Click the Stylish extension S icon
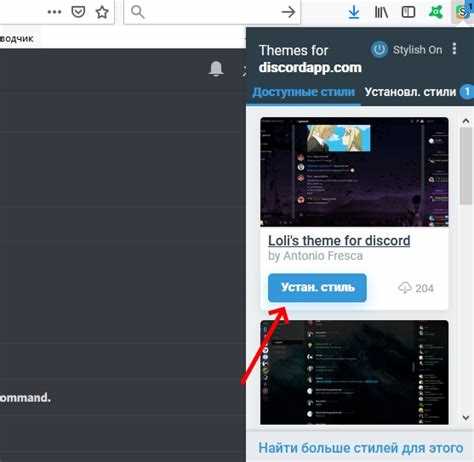This screenshot has height=462, width=474. point(462,12)
